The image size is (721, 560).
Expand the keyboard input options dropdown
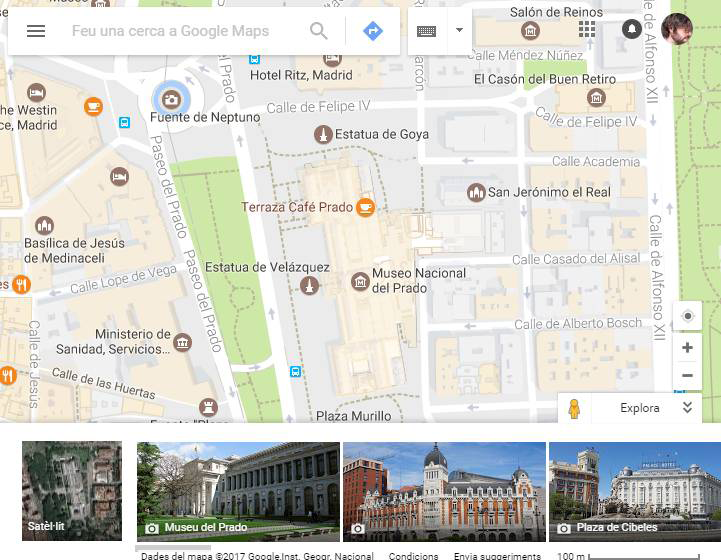click(459, 31)
